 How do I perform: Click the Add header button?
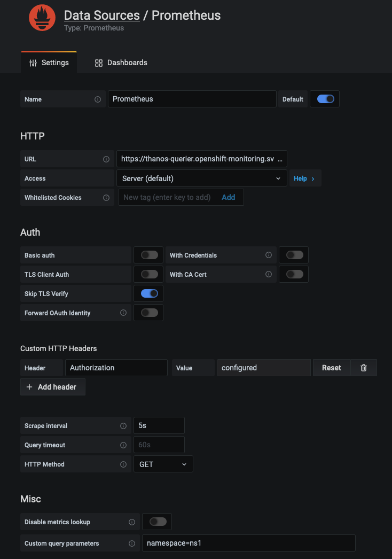point(52,387)
